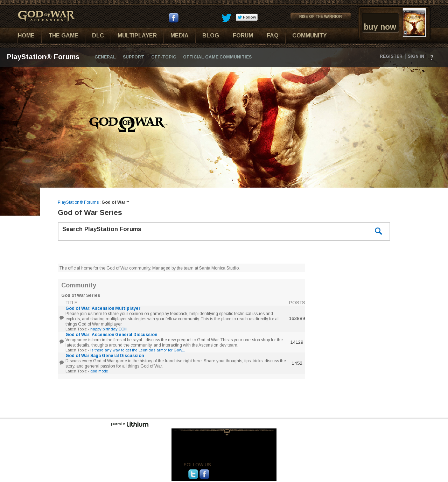Click the 1452 posts count
This screenshot has height=482, width=448.
297,363
